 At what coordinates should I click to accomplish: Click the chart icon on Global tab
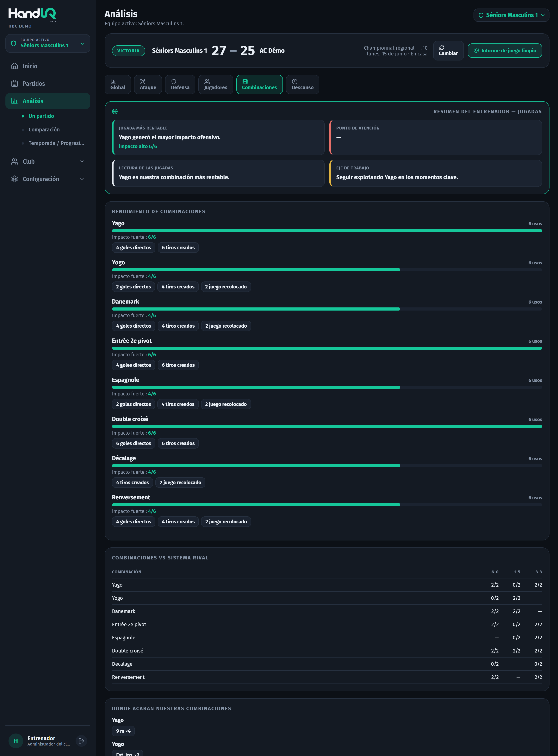[113, 81]
